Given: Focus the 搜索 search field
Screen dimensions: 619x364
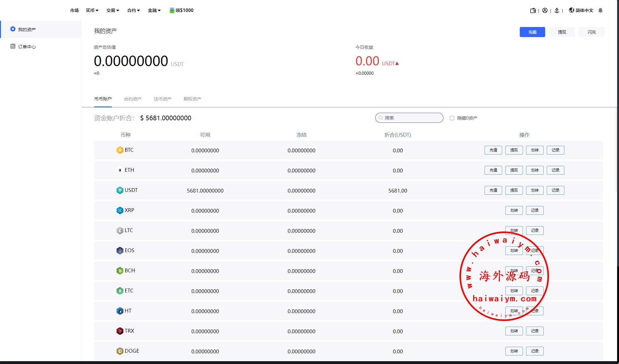Looking at the screenshot, I should point(411,118).
